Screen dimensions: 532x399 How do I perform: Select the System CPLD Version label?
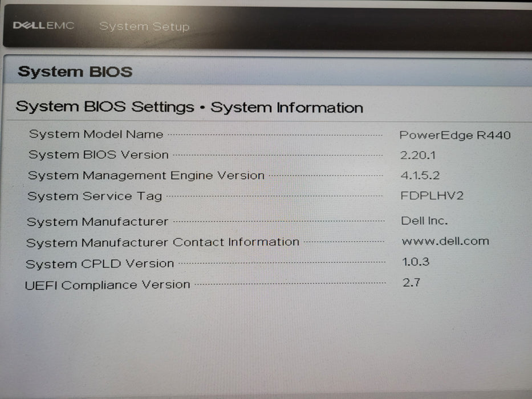pyautogui.click(x=100, y=264)
